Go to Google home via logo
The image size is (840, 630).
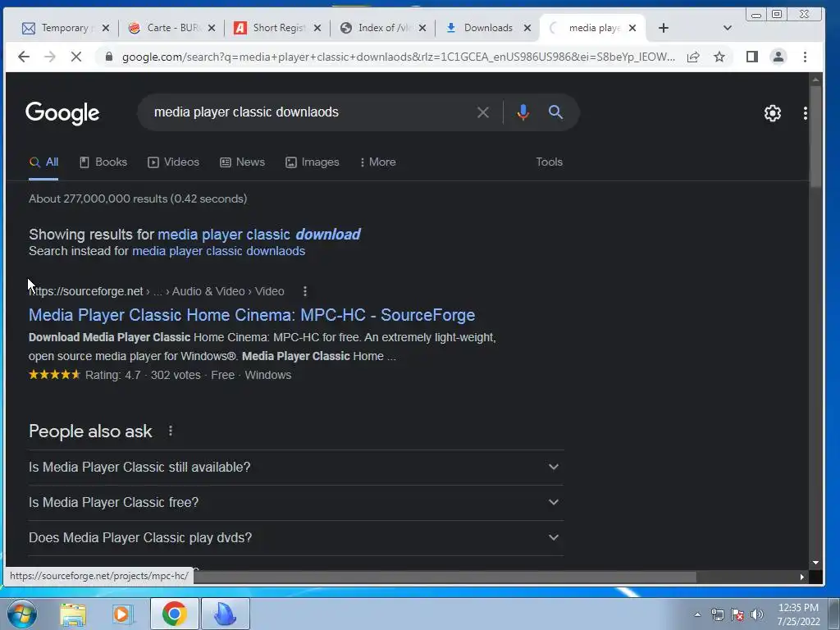(x=62, y=113)
